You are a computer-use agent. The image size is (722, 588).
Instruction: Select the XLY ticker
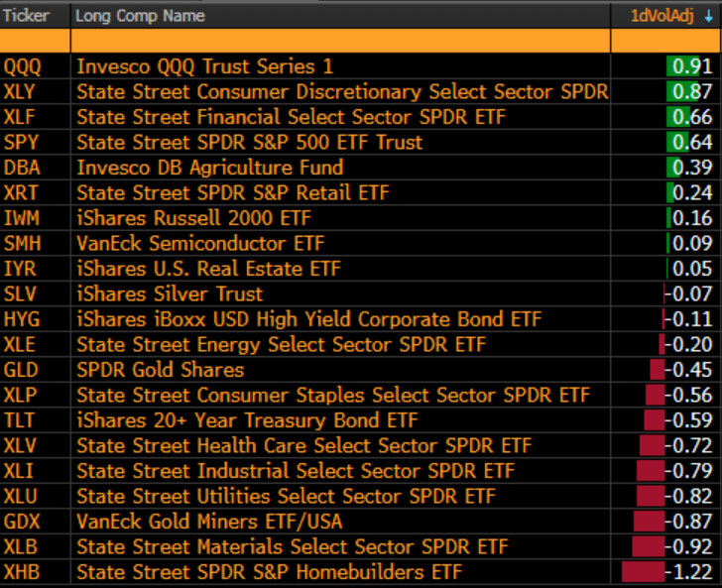[20, 91]
